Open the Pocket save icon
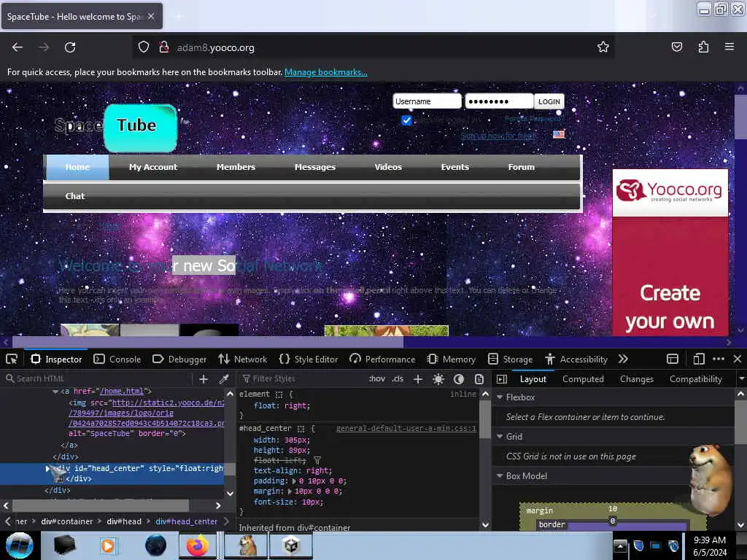 (676, 47)
